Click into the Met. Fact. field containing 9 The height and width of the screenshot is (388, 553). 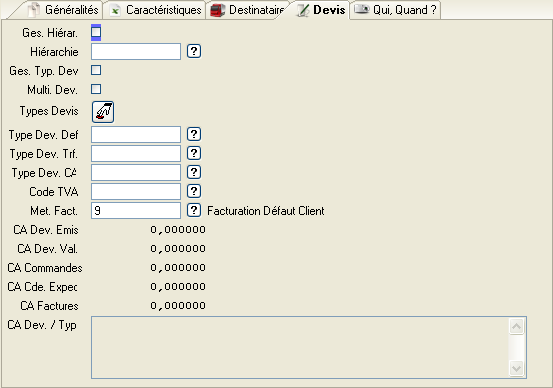point(136,211)
